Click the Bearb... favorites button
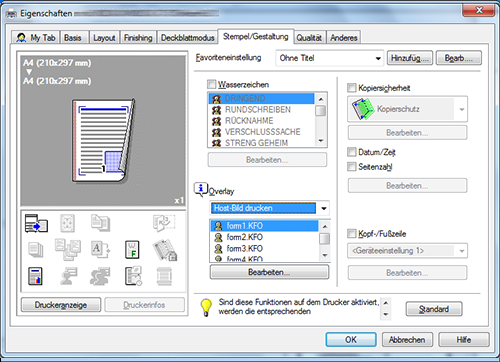 click(x=459, y=58)
